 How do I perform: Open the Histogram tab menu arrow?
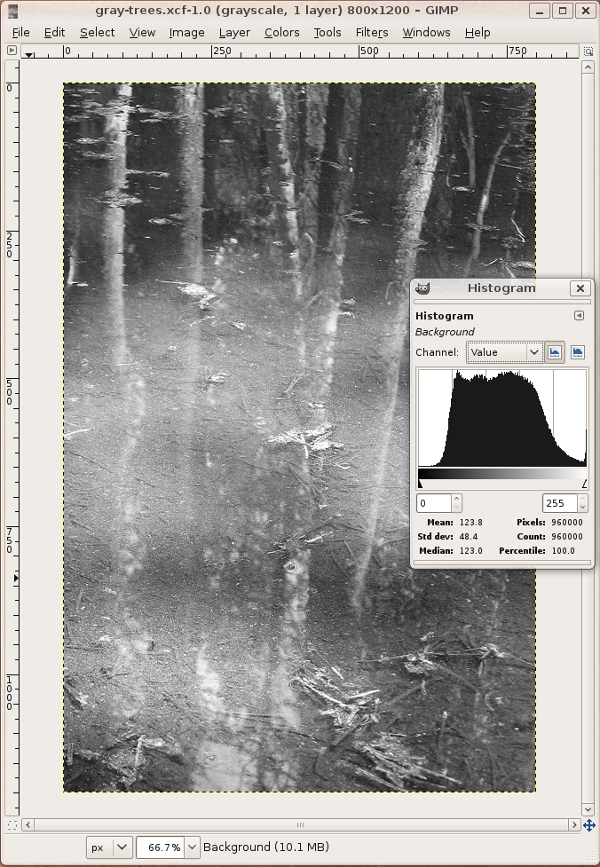click(x=578, y=316)
